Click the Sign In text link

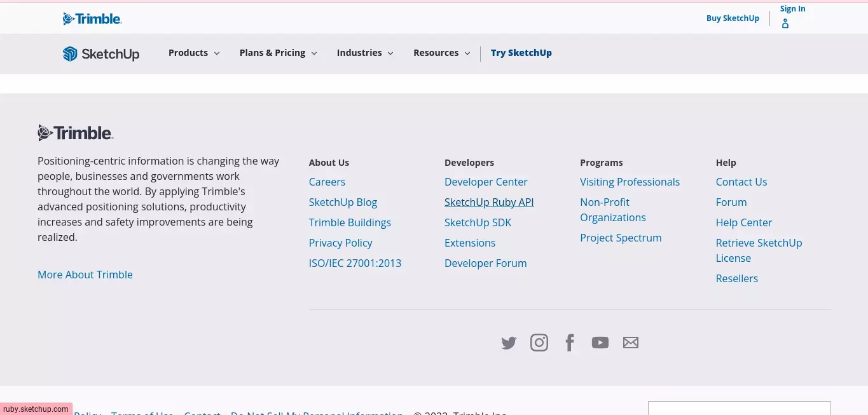(793, 9)
